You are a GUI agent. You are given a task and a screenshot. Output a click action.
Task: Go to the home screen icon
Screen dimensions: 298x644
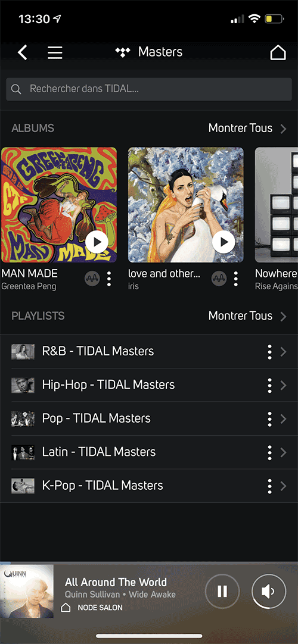[x=278, y=52]
